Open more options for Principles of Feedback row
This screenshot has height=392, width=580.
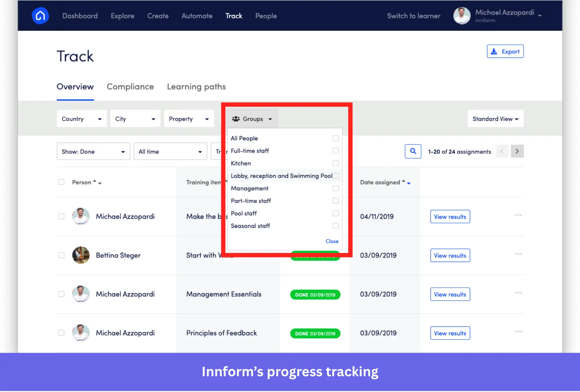tap(518, 331)
